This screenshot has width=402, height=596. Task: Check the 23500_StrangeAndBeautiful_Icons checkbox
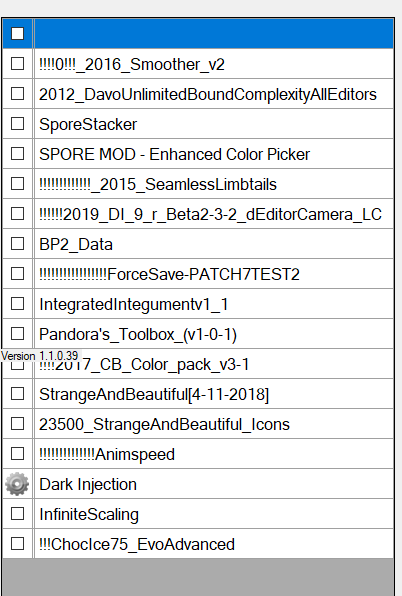click(17, 424)
